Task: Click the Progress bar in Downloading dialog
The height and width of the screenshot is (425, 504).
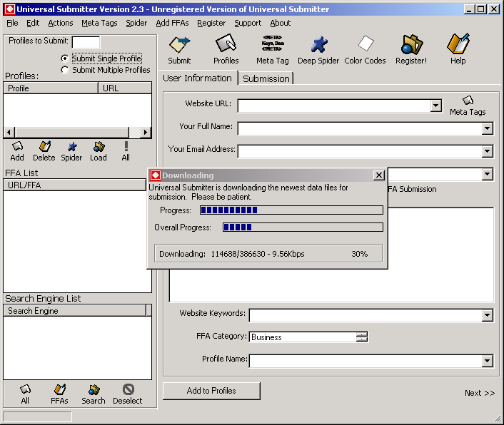Action: click(x=291, y=210)
